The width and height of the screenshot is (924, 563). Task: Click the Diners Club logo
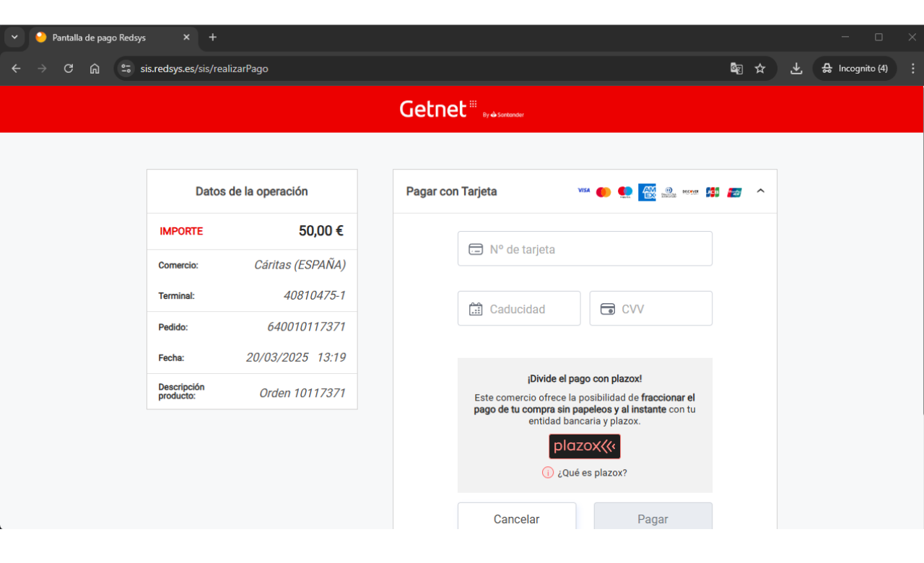pyautogui.click(x=668, y=192)
